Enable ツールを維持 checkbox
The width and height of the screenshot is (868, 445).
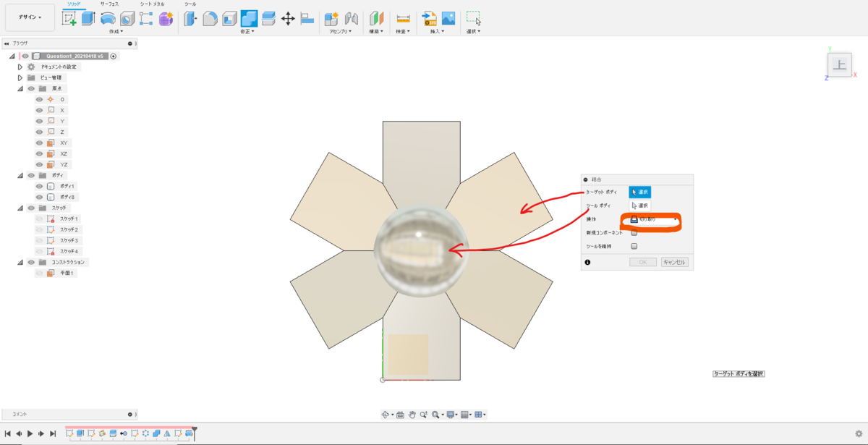tap(634, 246)
